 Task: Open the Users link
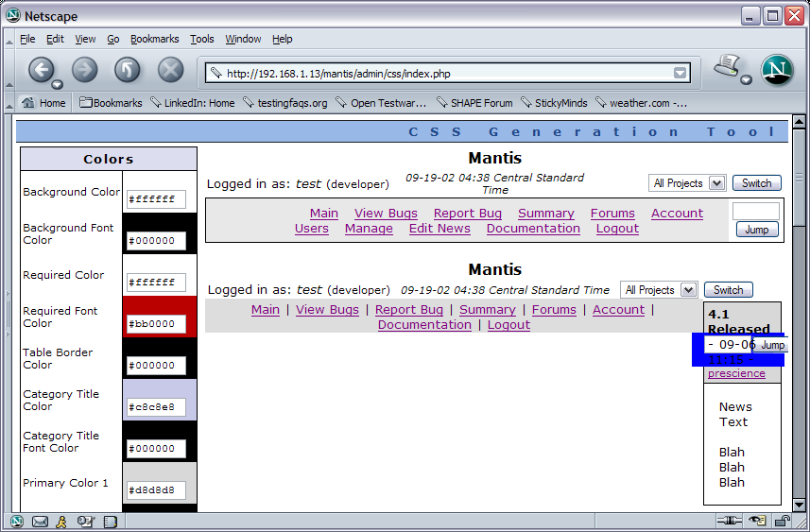pos(312,229)
